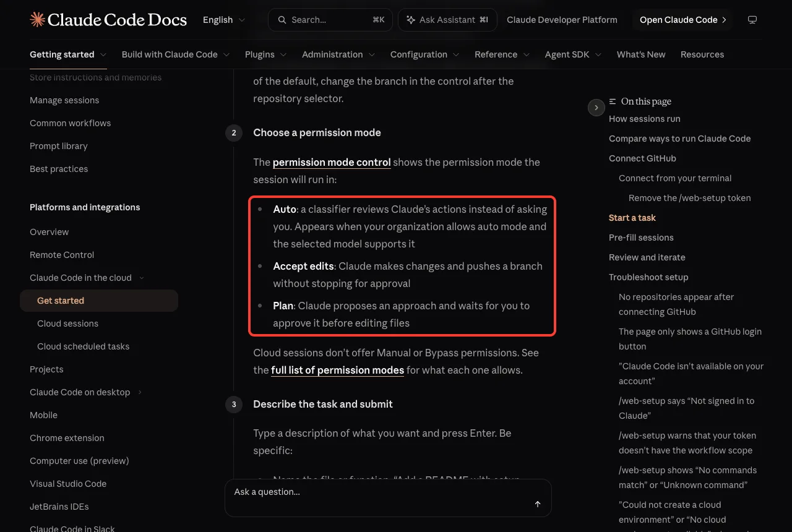792x532 pixels.
Task: Open Common workflows page
Action: (71, 123)
